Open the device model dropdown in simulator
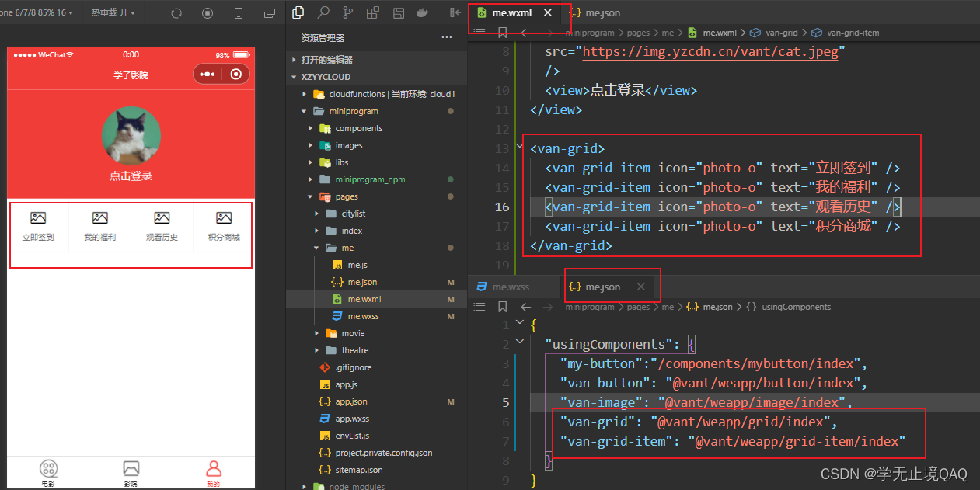980x490 pixels. tap(37, 12)
